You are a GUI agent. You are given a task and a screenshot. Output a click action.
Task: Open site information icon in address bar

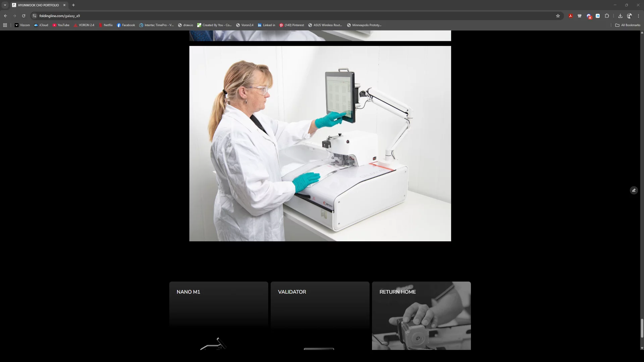coord(34,16)
